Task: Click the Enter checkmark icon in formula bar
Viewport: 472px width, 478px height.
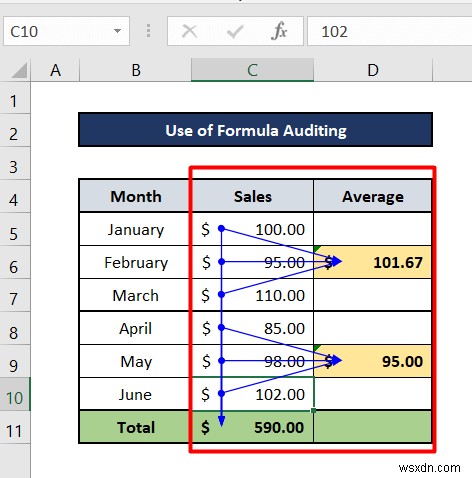Action: point(235,32)
